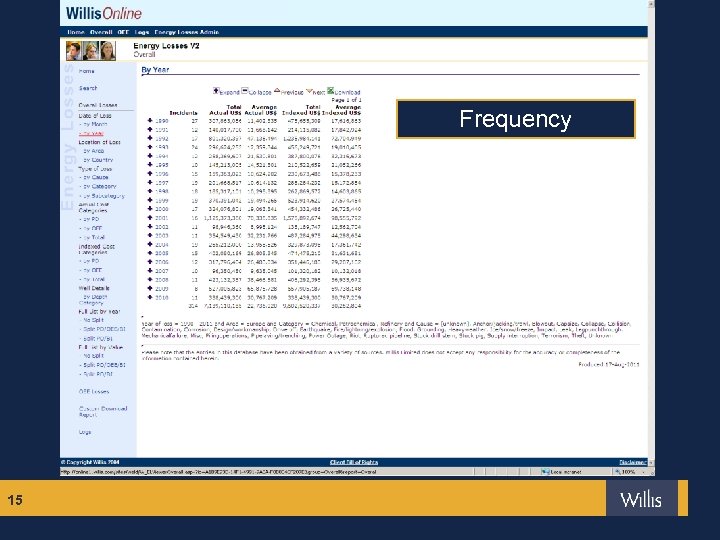Open Overall Losses in the sidebar

pyautogui.click(x=98, y=105)
